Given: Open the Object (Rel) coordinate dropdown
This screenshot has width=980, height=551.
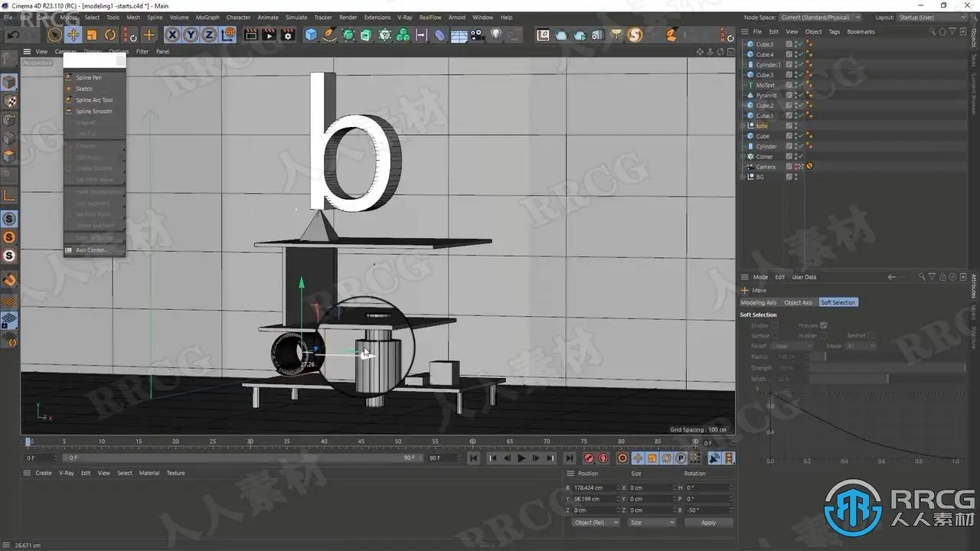Looking at the screenshot, I should pyautogui.click(x=596, y=523).
